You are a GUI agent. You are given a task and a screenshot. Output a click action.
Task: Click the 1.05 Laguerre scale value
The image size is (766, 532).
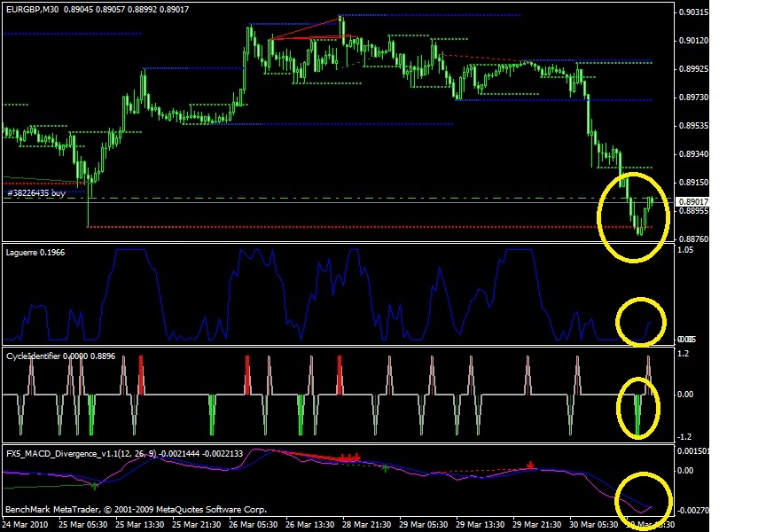point(686,250)
